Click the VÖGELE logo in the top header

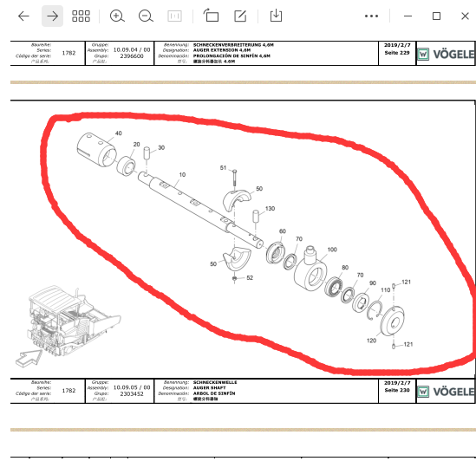click(446, 55)
